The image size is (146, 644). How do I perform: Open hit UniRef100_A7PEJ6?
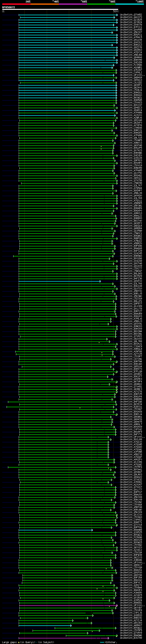pos(131,319)
